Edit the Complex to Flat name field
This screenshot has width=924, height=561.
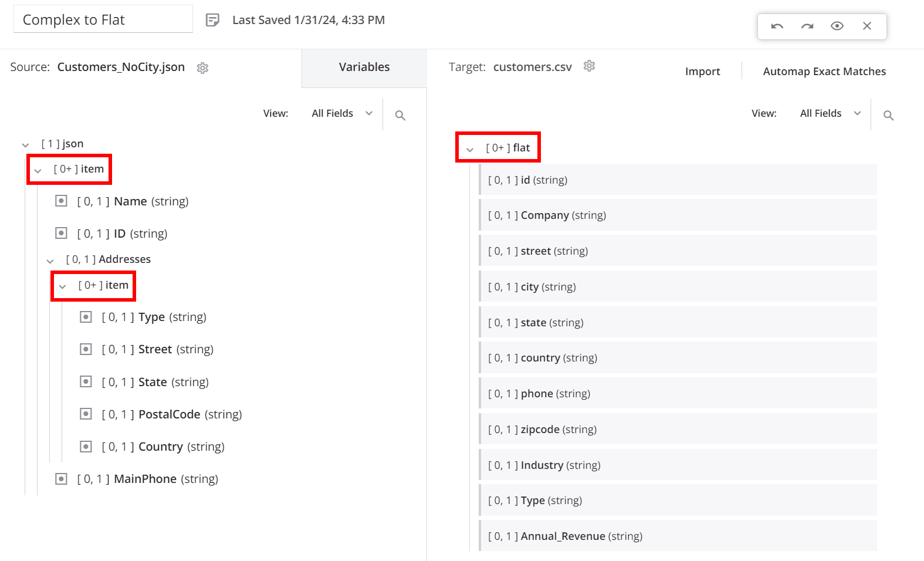click(103, 20)
